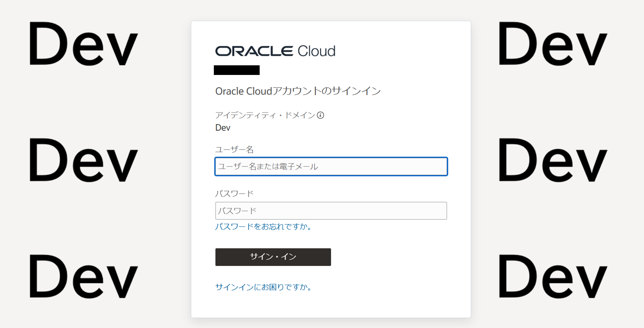Image resolution: width=644 pixels, height=328 pixels.
Task: Open the パスワードをお忘れですか forgot password link
Action: point(263,226)
